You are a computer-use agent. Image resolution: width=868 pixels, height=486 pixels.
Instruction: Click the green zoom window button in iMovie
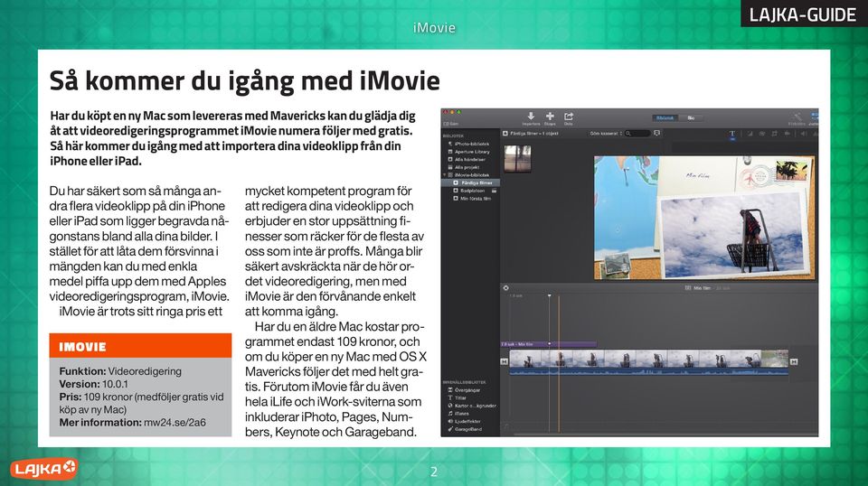[459, 112]
